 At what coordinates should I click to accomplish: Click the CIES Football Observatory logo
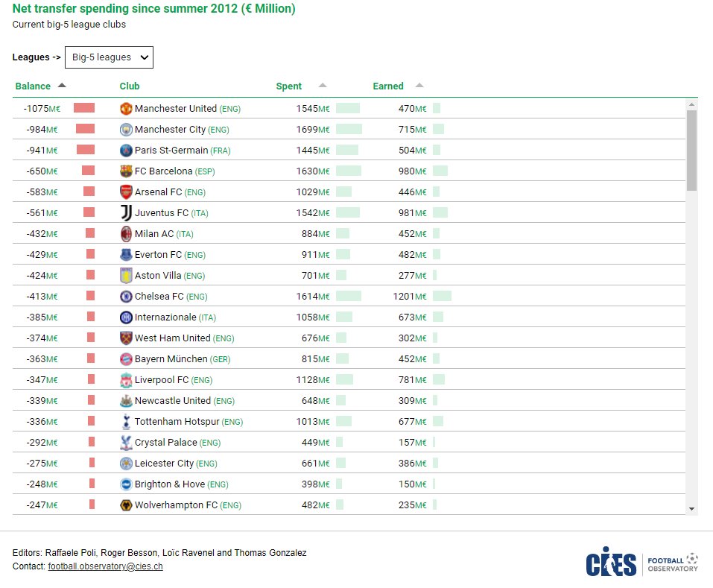click(641, 562)
